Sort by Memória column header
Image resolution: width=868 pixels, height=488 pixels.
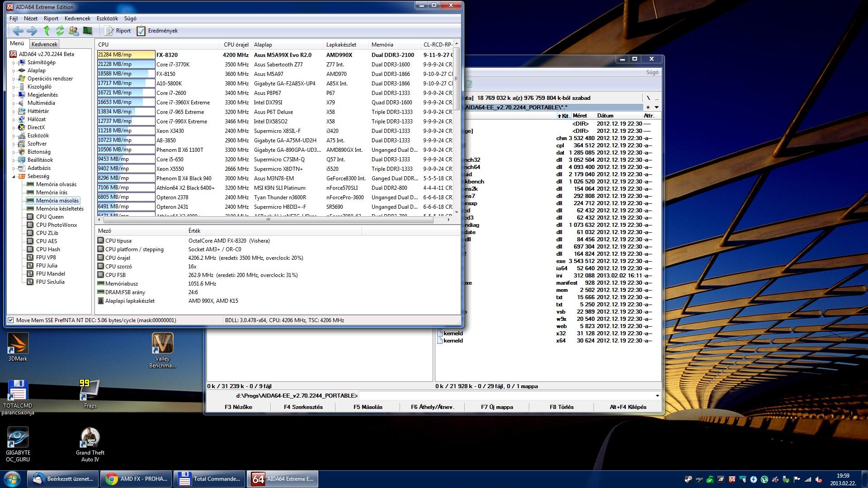coord(395,45)
